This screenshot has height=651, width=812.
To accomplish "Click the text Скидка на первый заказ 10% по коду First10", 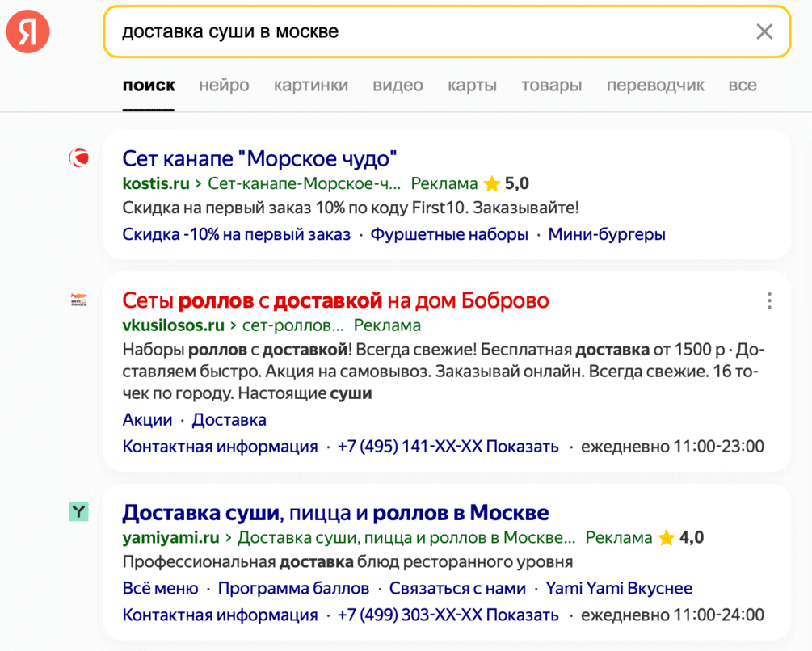I will (295, 208).
